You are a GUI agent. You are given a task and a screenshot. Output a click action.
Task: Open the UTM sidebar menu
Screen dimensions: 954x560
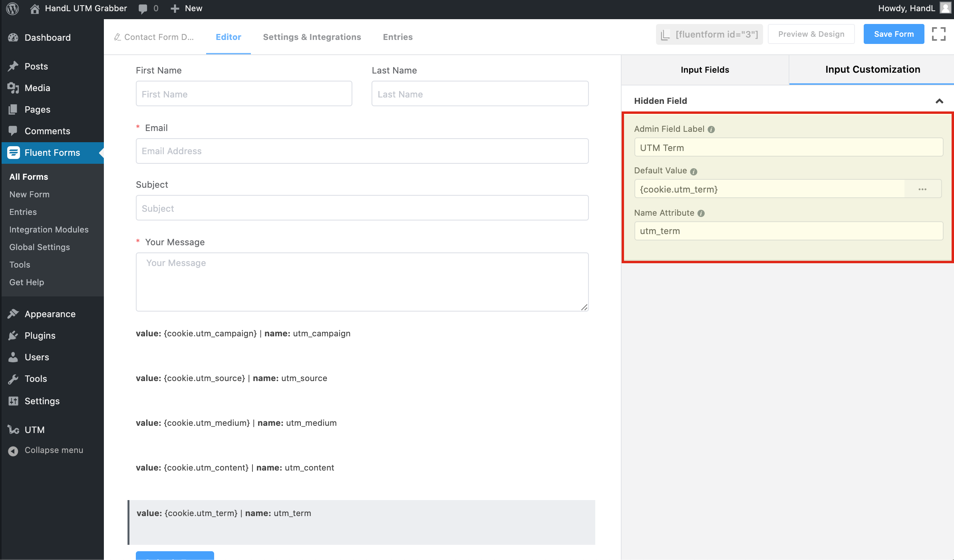tap(34, 430)
